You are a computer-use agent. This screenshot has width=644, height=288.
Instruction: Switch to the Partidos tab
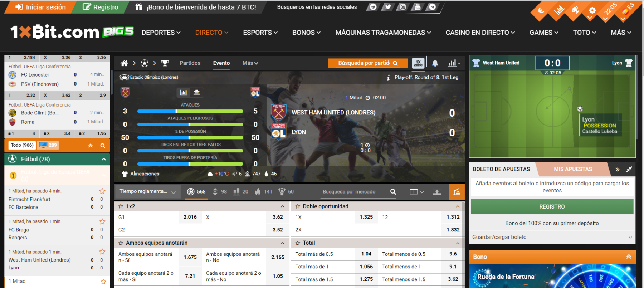point(190,63)
